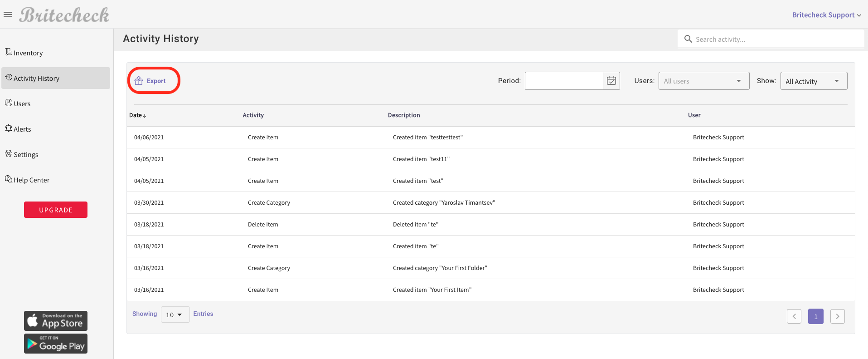Screen dimensions: 868x359
Task: Click description Created category "Your First Folder"
Action: tap(440, 268)
